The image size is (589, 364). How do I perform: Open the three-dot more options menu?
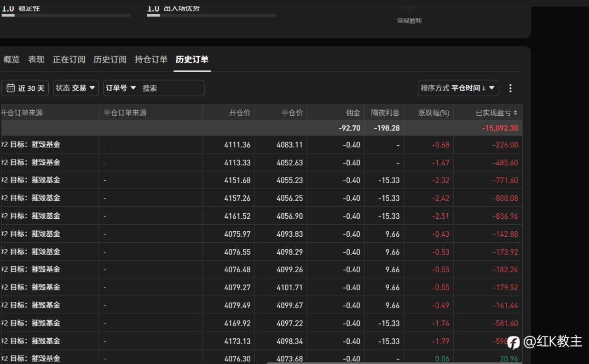tap(510, 88)
